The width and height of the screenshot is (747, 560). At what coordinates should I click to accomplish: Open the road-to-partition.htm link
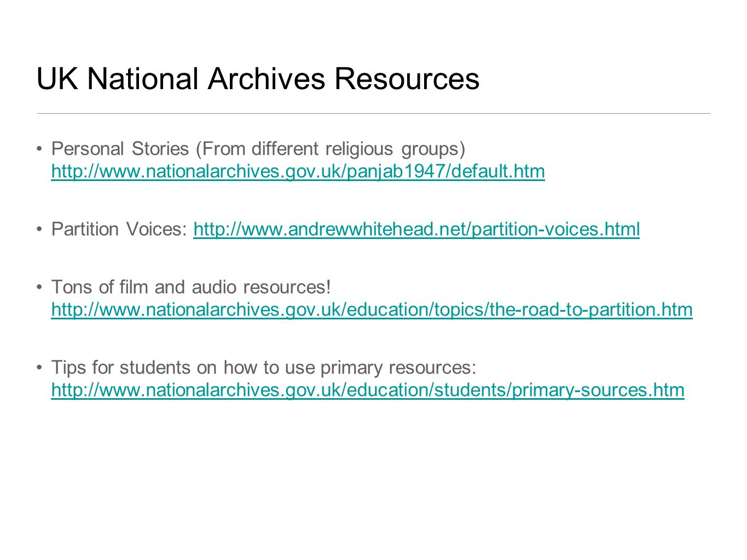(372, 310)
